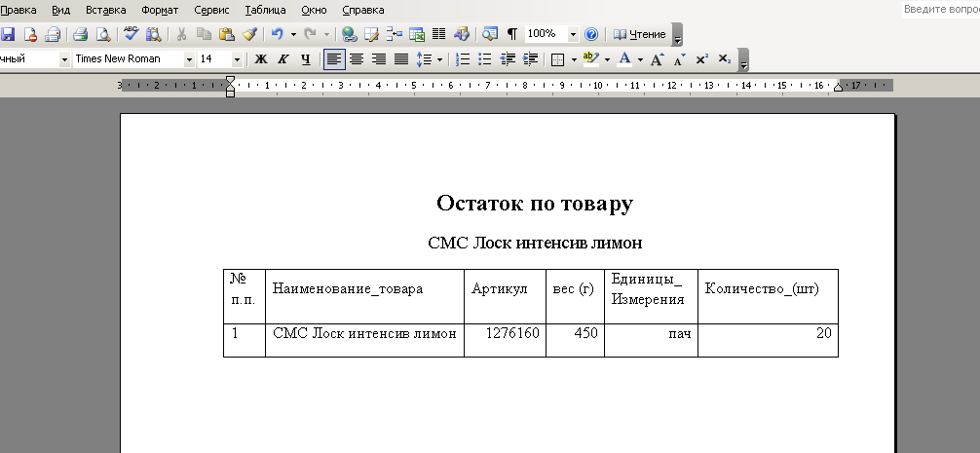This screenshot has width=980, height=453.
Task: Insert Hyperlink globe icon
Action: [x=350, y=34]
